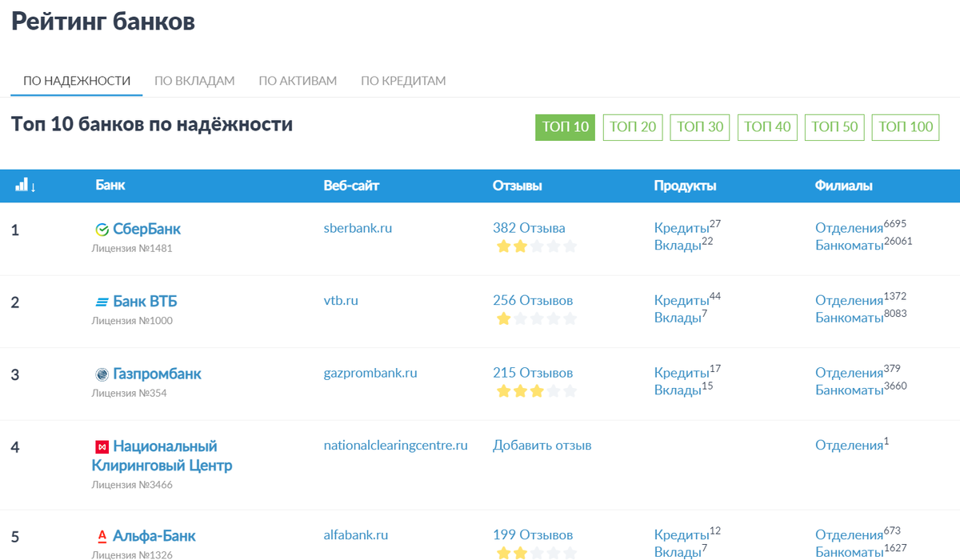Screen dimensions: 960x560
Task: Open the Банк ВТБ name link
Action: [145, 302]
